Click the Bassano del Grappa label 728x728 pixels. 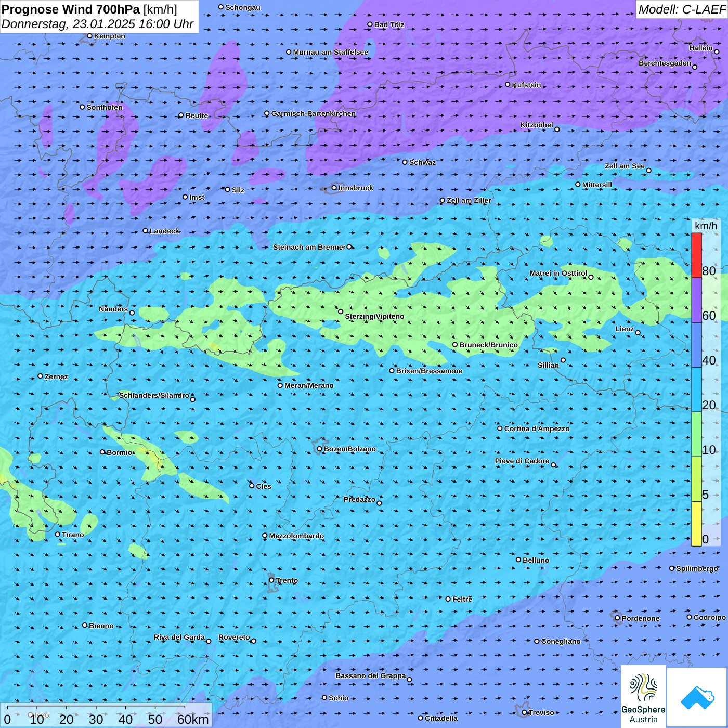tap(371, 675)
